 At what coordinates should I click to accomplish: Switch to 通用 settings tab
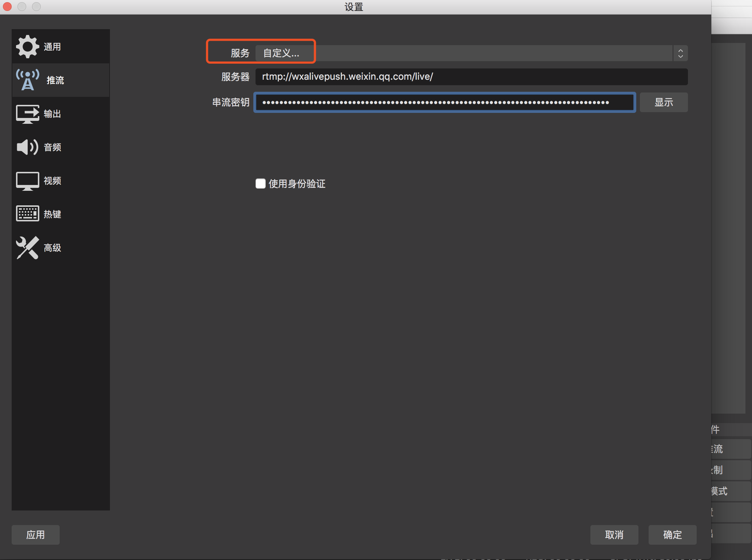[x=61, y=47]
